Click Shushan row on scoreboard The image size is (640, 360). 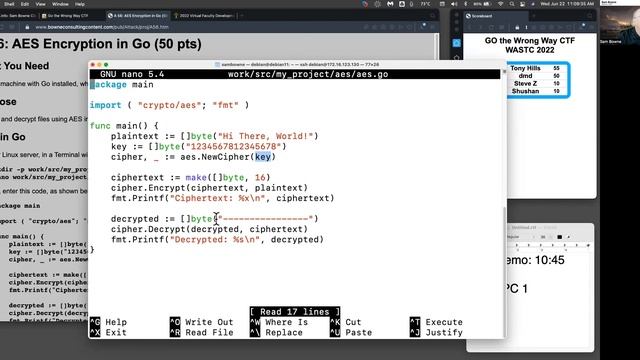[535, 91]
